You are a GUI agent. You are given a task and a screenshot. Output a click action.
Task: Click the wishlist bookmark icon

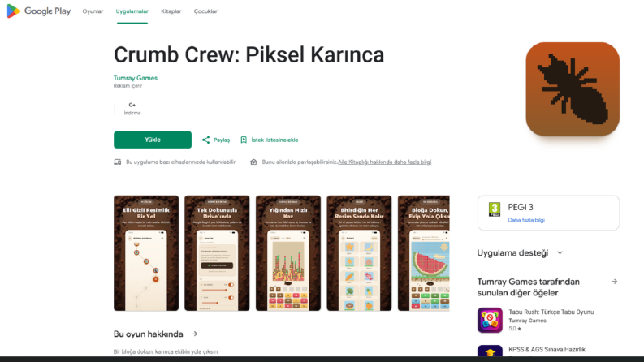(244, 140)
